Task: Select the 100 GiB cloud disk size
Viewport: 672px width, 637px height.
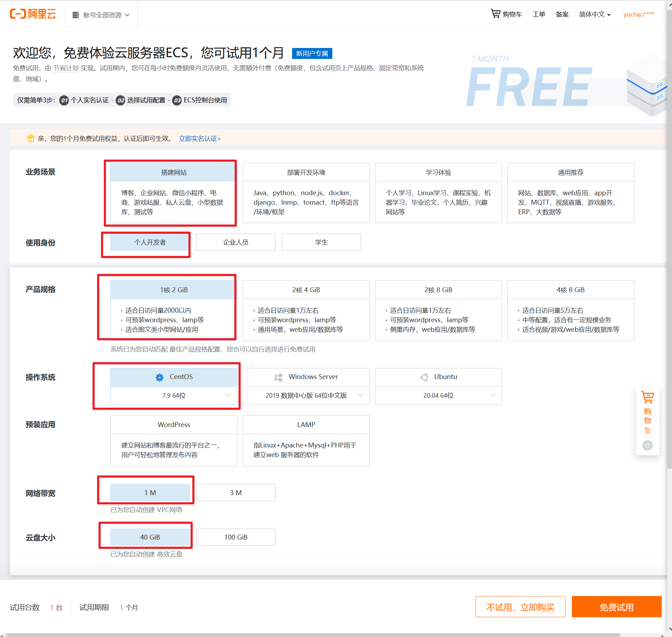Action: click(x=236, y=537)
